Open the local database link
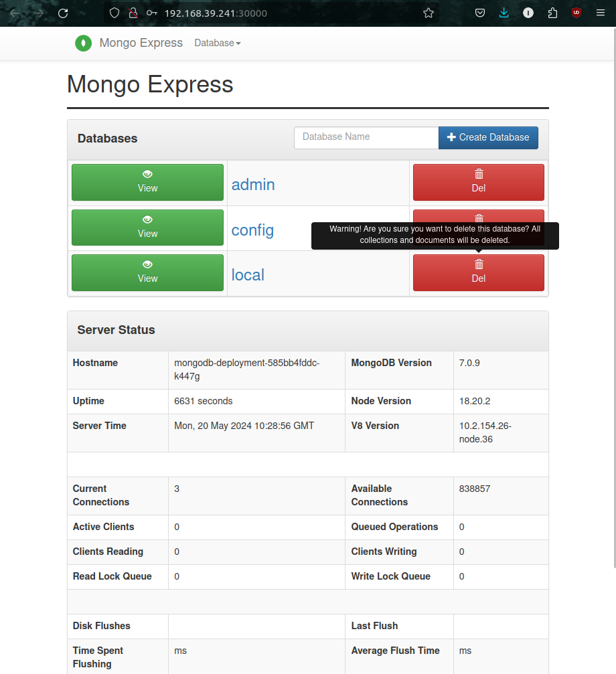Image resolution: width=616 pixels, height=674 pixels. (x=248, y=275)
